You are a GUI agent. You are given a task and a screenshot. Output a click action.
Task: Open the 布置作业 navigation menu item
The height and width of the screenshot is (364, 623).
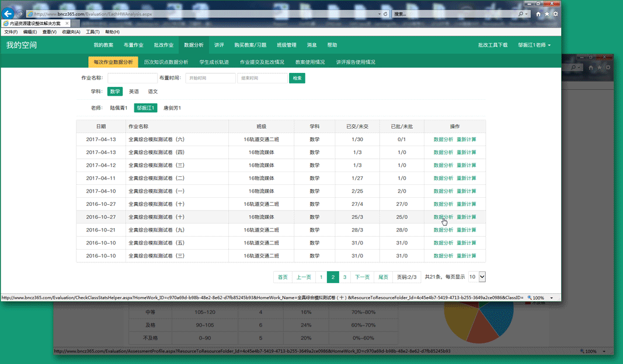[133, 45]
